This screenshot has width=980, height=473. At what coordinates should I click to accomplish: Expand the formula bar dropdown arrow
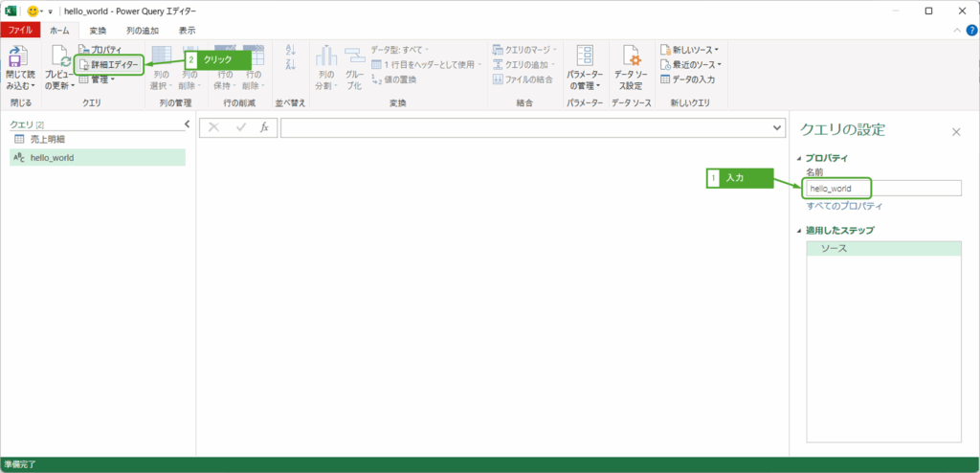(x=776, y=127)
